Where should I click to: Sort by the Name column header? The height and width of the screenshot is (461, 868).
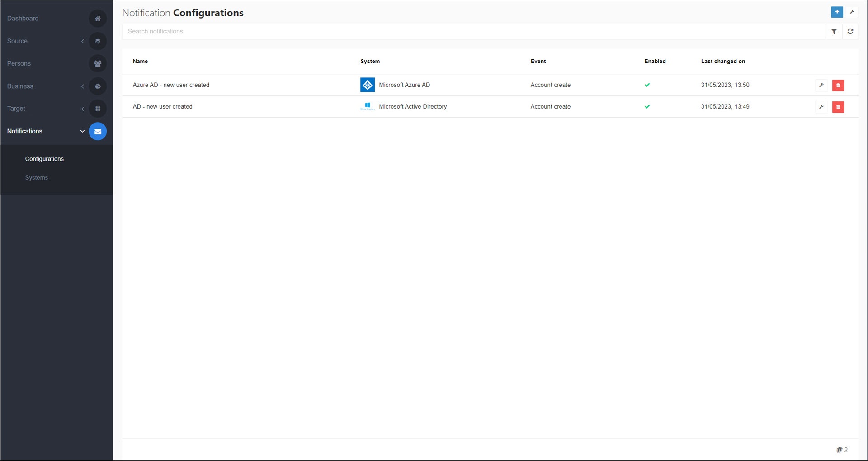point(140,62)
